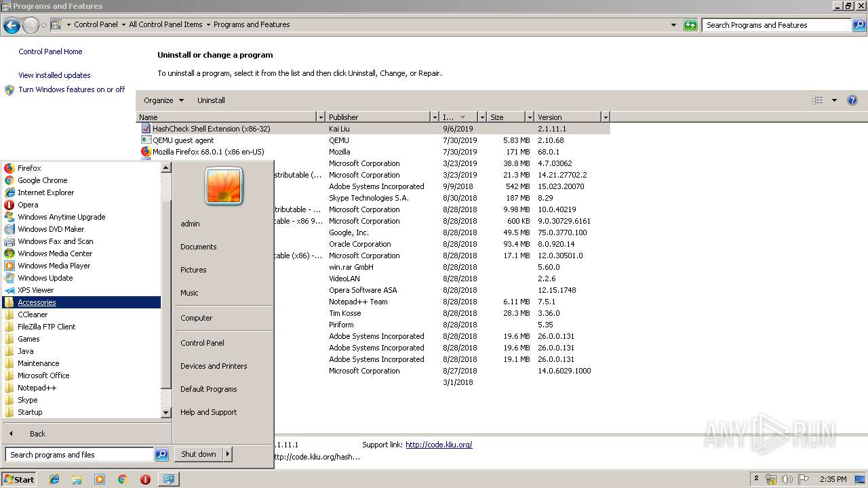868x488 pixels.
Task: Open the code.kliu.org support link
Action: (439, 445)
